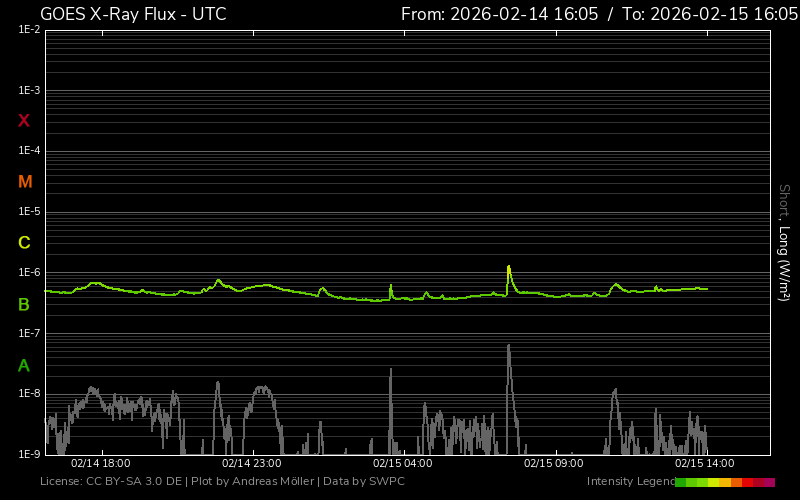The width and height of the screenshot is (800, 500).
Task: Click the 02/15 09:00 time axis label
Action: pos(553,463)
